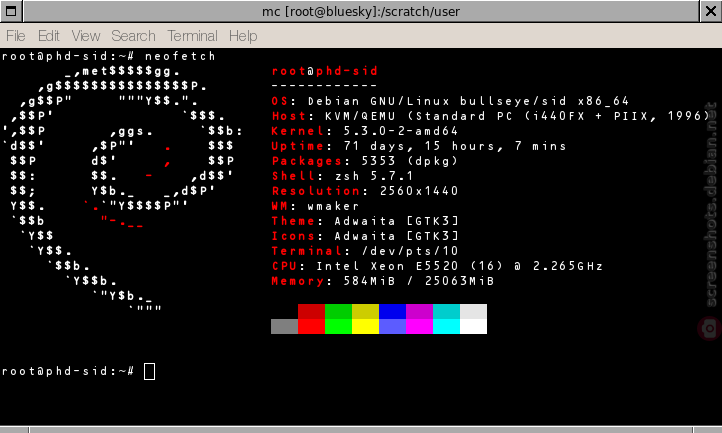
Task: Click the bottom root@phd-sid:~# prompt
Action: click(x=68, y=371)
